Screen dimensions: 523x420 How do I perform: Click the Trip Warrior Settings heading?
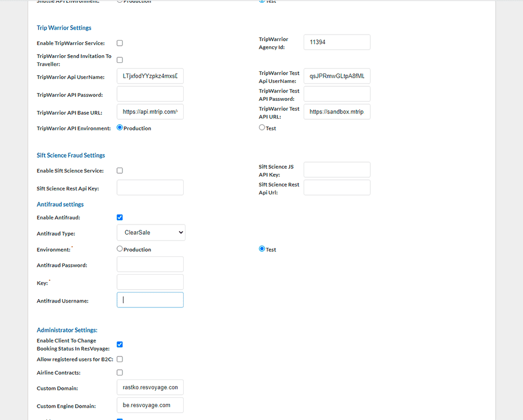click(x=64, y=28)
